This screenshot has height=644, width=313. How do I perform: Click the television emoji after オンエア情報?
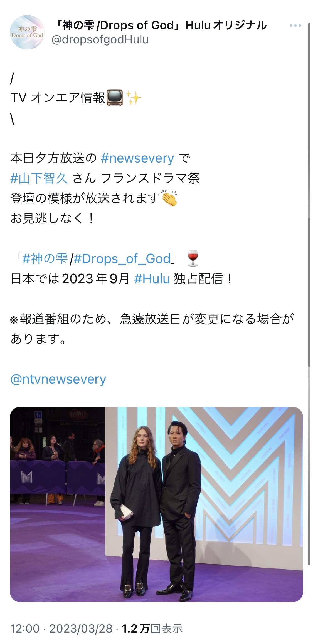tap(115, 98)
